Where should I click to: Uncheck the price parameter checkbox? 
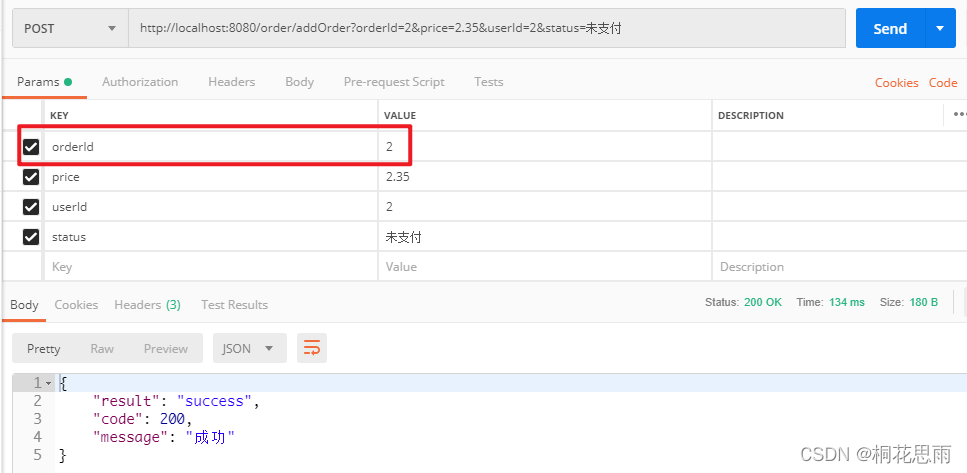(x=31, y=177)
